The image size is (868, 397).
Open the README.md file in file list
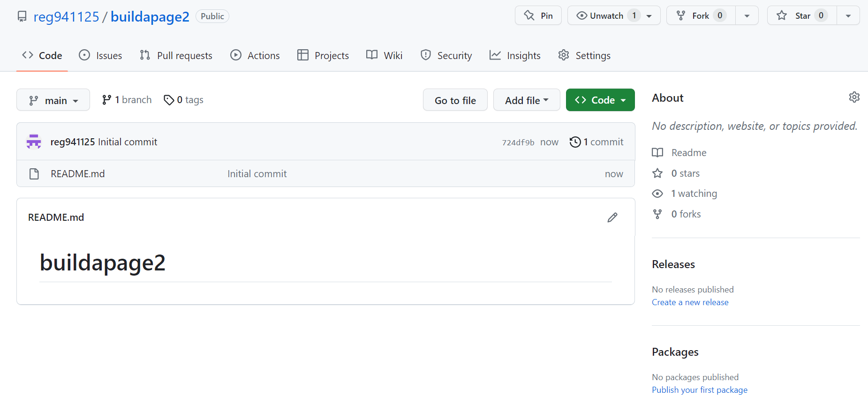click(78, 174)
